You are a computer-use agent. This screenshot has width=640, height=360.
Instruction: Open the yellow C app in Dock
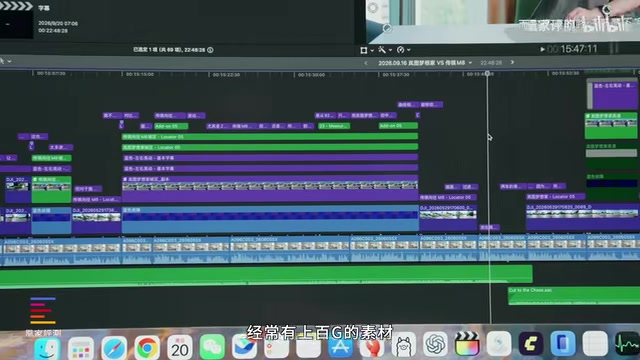531,343
